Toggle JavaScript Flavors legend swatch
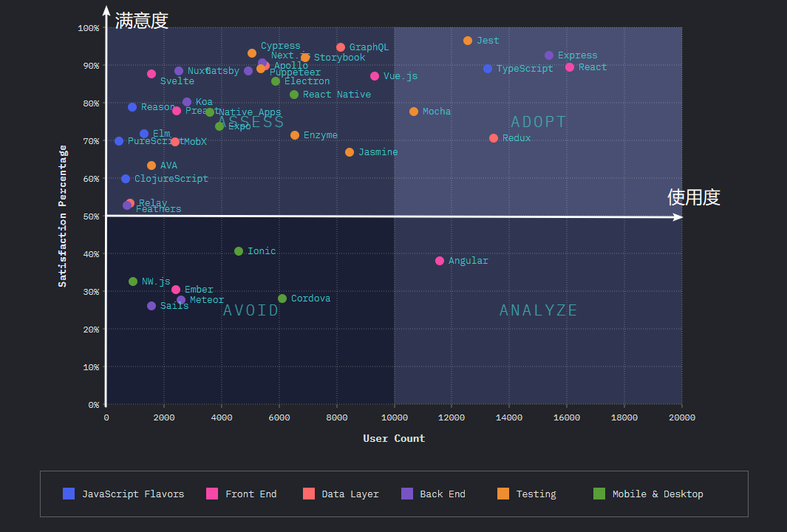 tap(69, 494)
